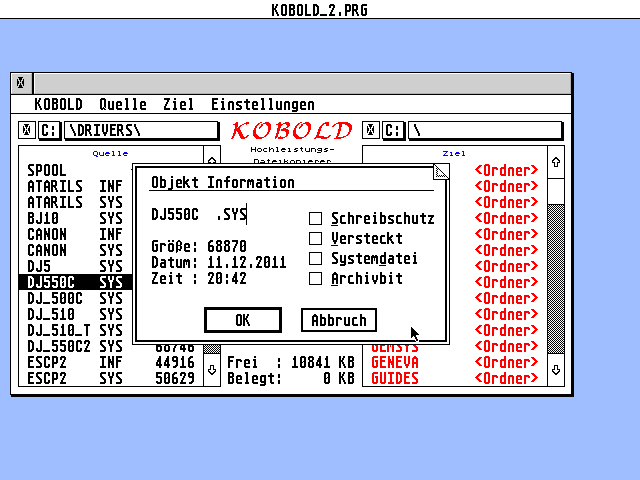Click the Ziel list down arrow
Viewport: 640px width, 480px height.
[x=556, y=370]
